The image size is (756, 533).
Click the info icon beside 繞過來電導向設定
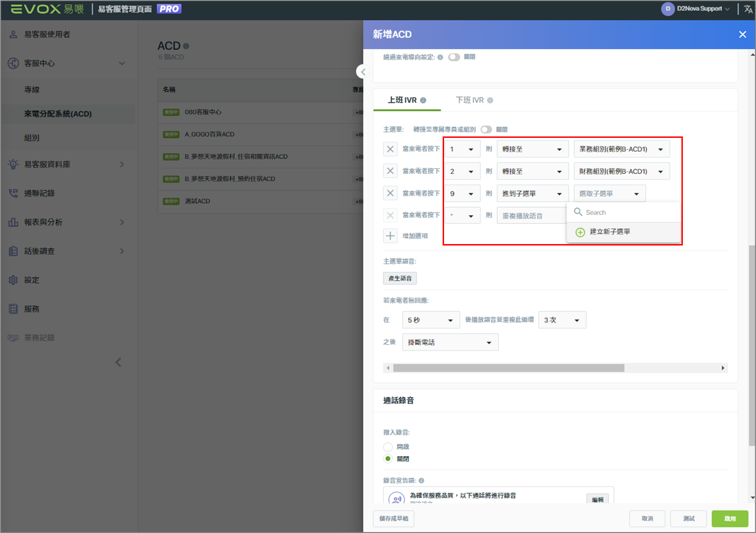tap(440, 57)
